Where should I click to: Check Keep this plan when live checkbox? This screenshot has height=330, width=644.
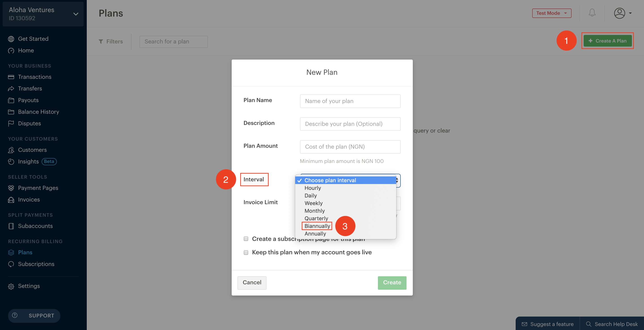[246, 252]
